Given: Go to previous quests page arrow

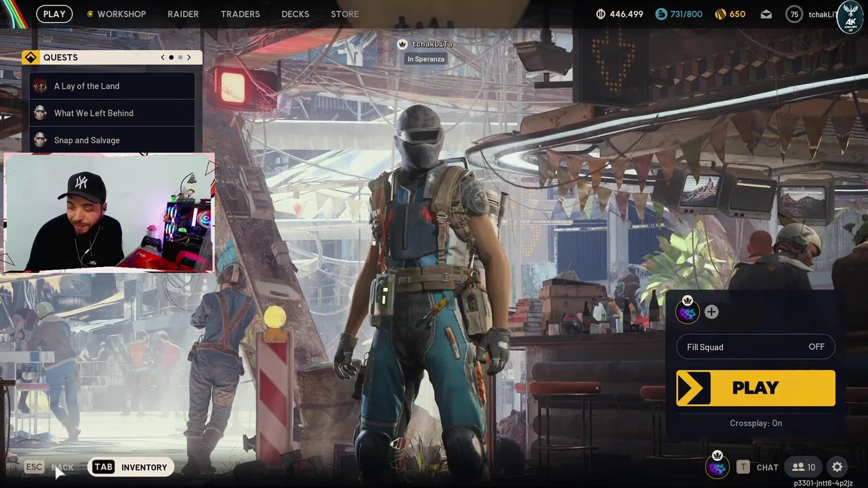Looking at the screenshot, I should tap(163, 58).
